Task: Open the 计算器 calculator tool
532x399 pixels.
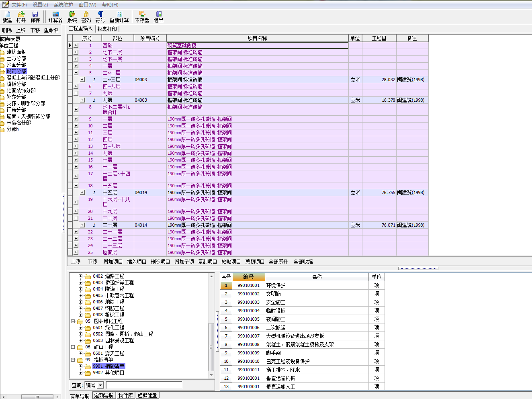Action: click(56, 16)
